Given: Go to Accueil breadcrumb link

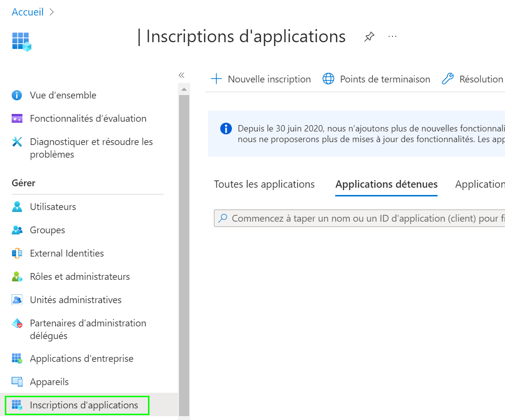Looking at the screenshot, I should [28, 12].
